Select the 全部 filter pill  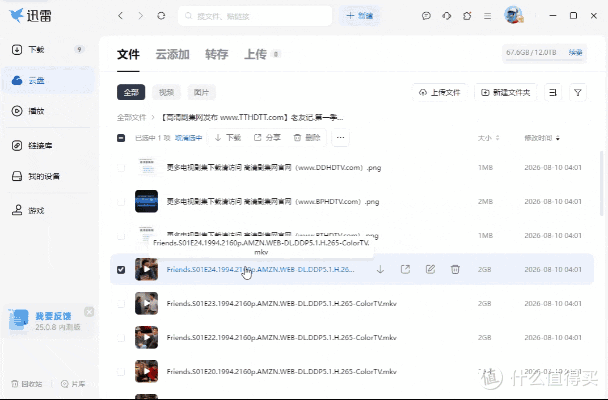(131, 92)
